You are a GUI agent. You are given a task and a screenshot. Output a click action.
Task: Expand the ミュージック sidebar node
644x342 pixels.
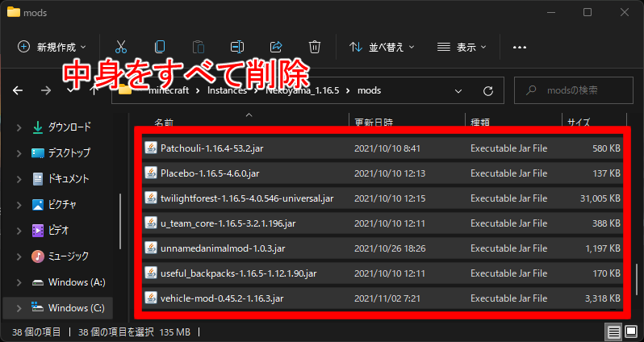coord(19,256)
